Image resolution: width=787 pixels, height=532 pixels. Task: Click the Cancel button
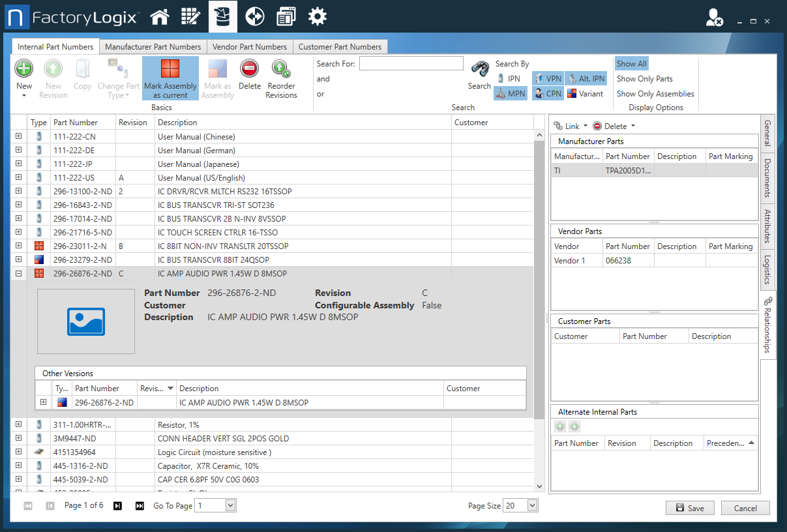point(745,508)
